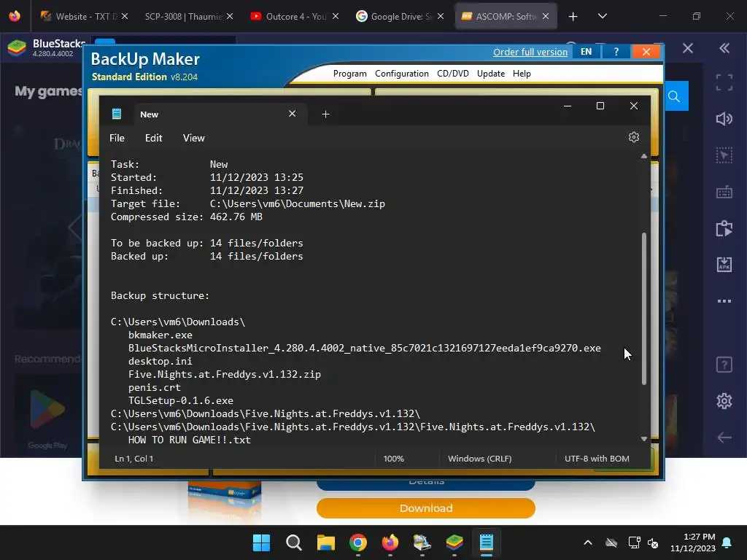
Task: Open BlueStacks from taskbar
Action: click(x=454, y=542)
